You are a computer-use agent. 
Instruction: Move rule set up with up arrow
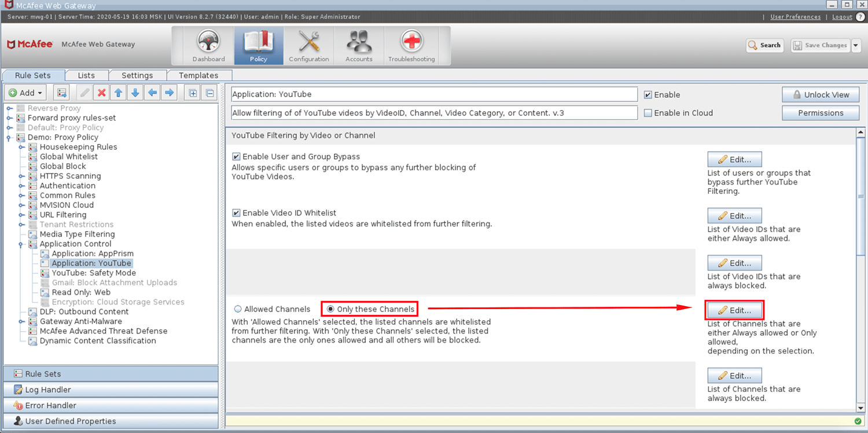(119, 93)
